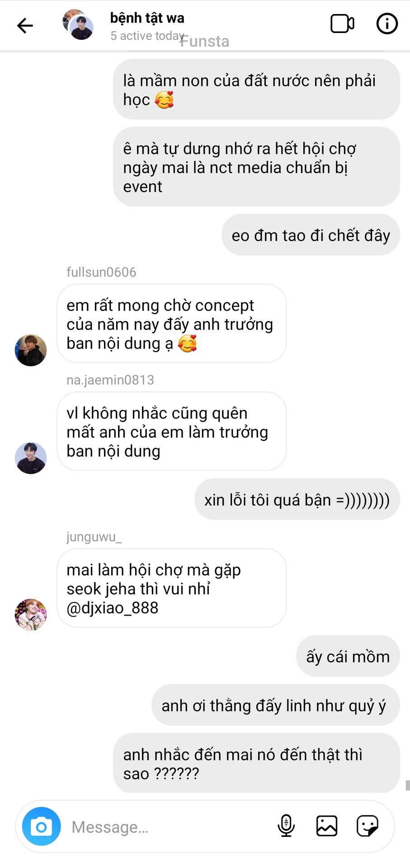Open the chat info details icon
The width and height of the screenshot is (410, 868).
387,24
